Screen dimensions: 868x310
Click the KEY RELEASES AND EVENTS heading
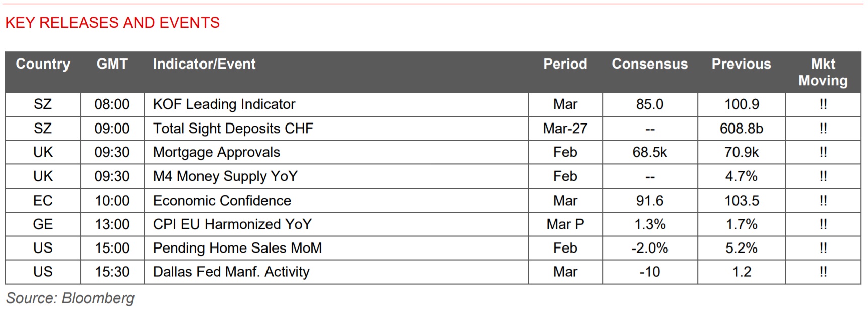pyautogui.click(x=112, y=23)
